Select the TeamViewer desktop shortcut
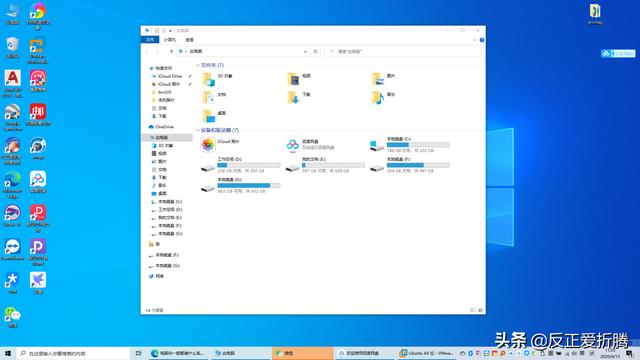This screenshot has width=640, height=360. point(13,250)
